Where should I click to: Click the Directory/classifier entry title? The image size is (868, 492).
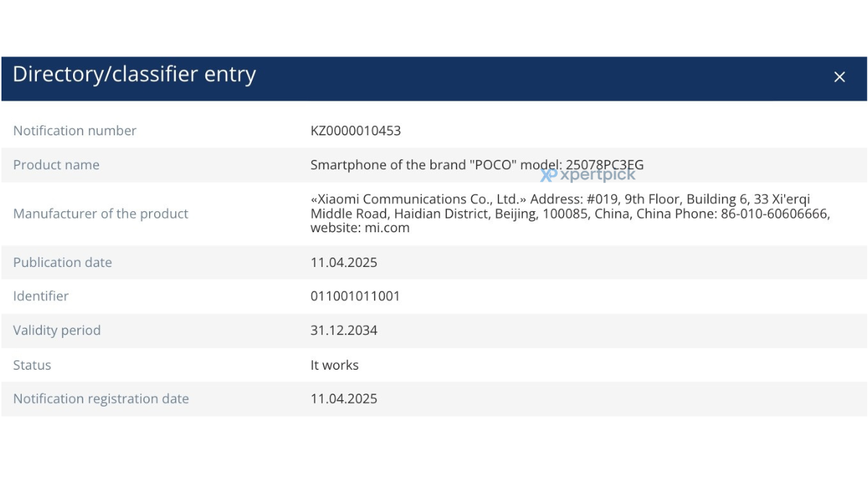(134, 75)
